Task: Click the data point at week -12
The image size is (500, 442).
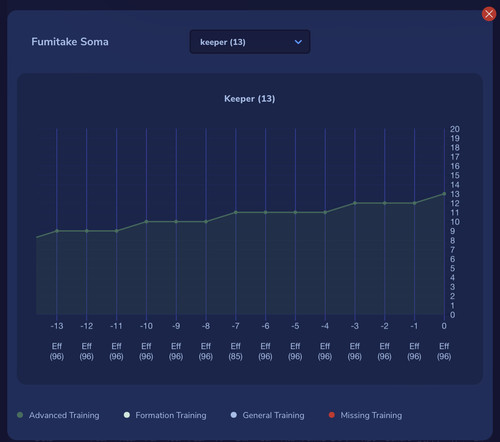Action: click(x=87, y=231)
